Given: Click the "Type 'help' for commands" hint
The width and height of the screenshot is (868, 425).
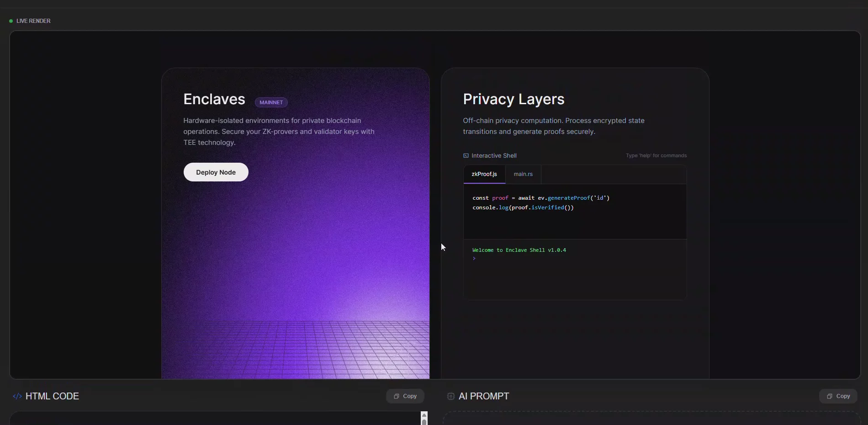Looking at the screenshot, I should (x=656, y=156).
